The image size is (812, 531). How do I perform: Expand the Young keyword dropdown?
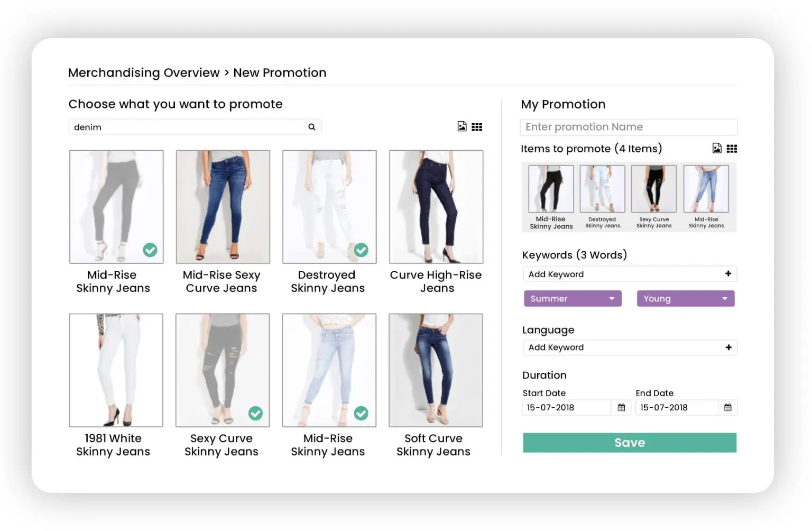click(725, 299)
